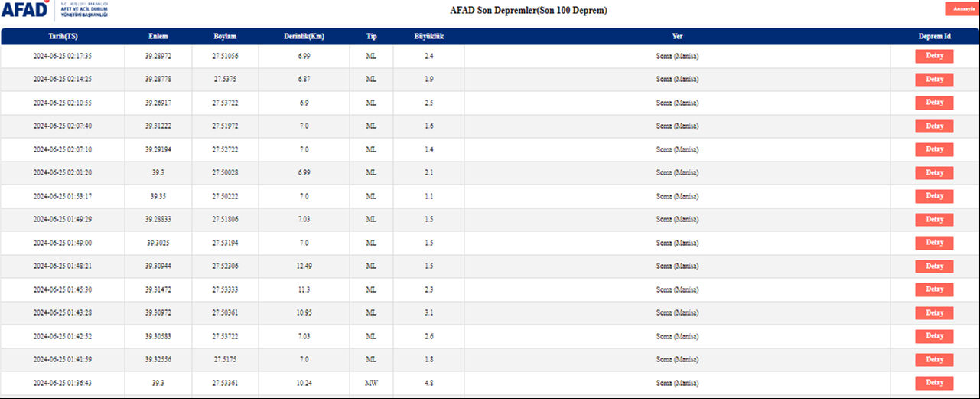Click the Deprem Id column header

(x=934, y=36)
